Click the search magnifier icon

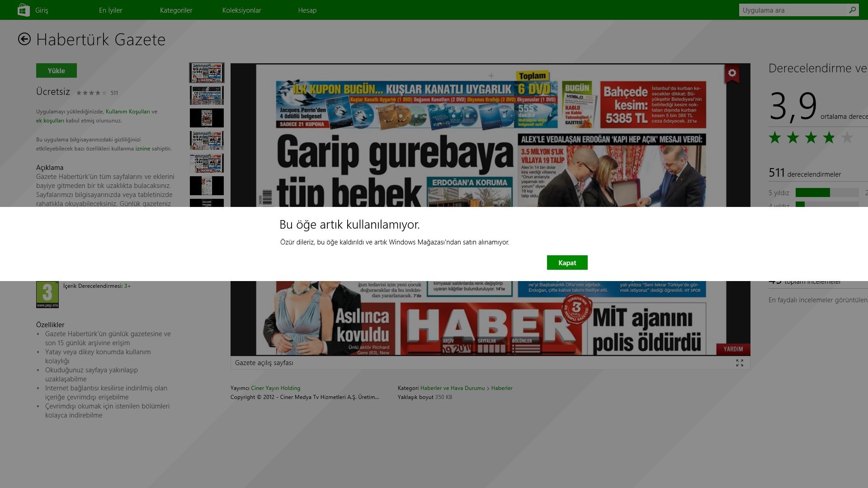(x=852, y=10)
